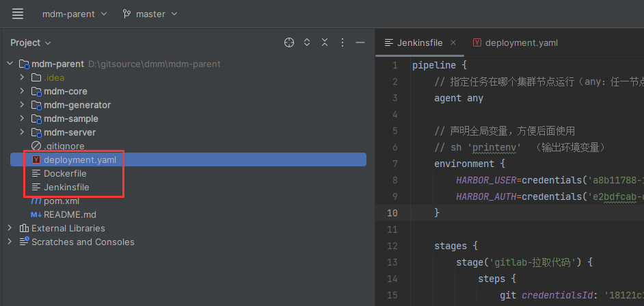Click the Collapse All icon
644x306 pixels.
325,42
